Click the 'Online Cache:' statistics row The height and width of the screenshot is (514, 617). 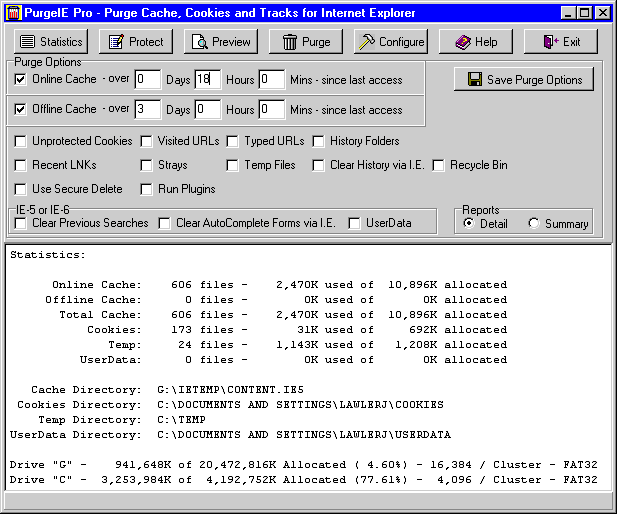tap(279, 285)
